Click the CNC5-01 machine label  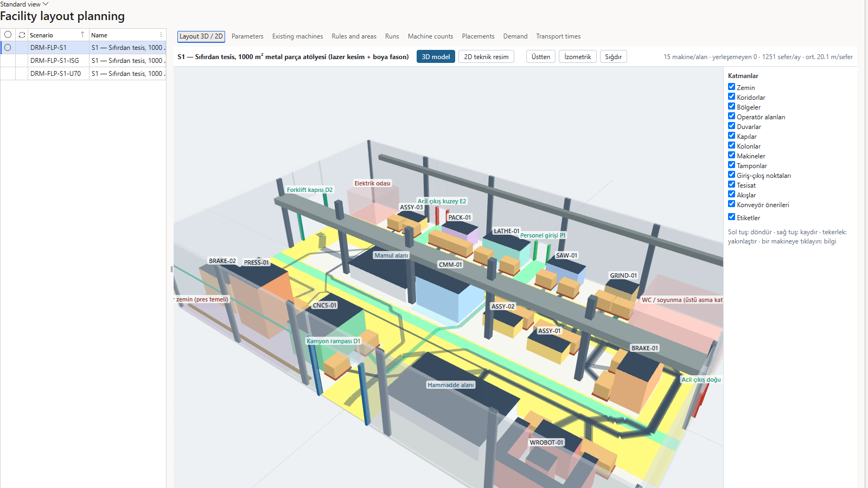click(x=325, y=305)
